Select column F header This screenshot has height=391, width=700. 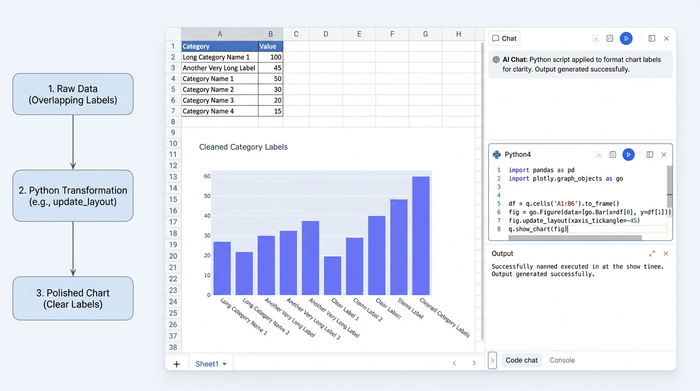coord(392,34)
